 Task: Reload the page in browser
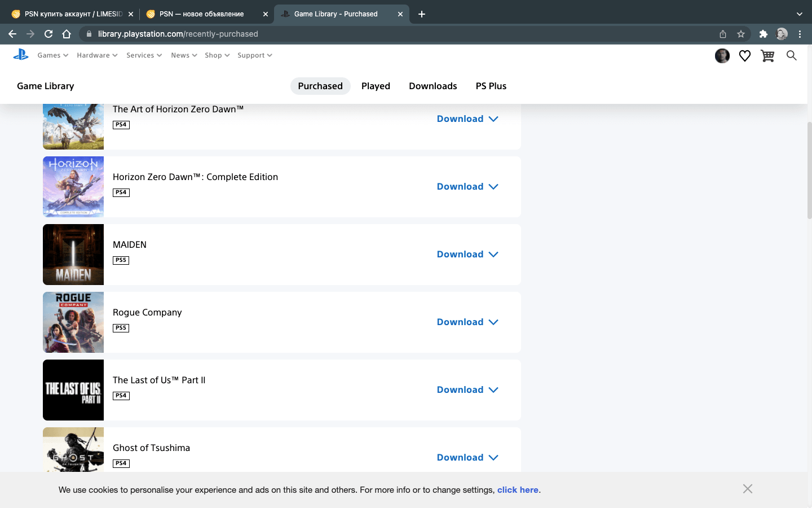click(48, 34)
